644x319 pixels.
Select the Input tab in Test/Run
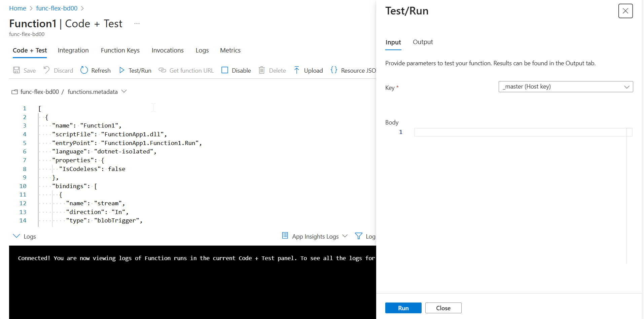tap(393, 42)
